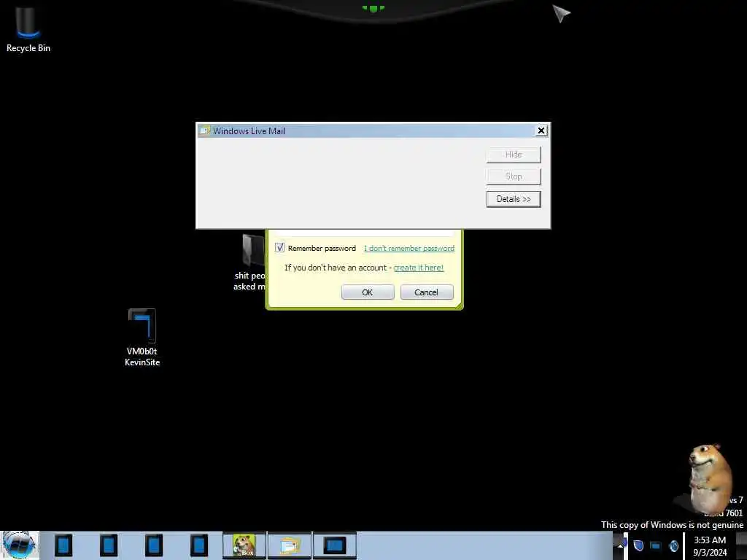Open the Recycle Bin desktop icon
Screen dimensions: 747x560
point(28,28)
